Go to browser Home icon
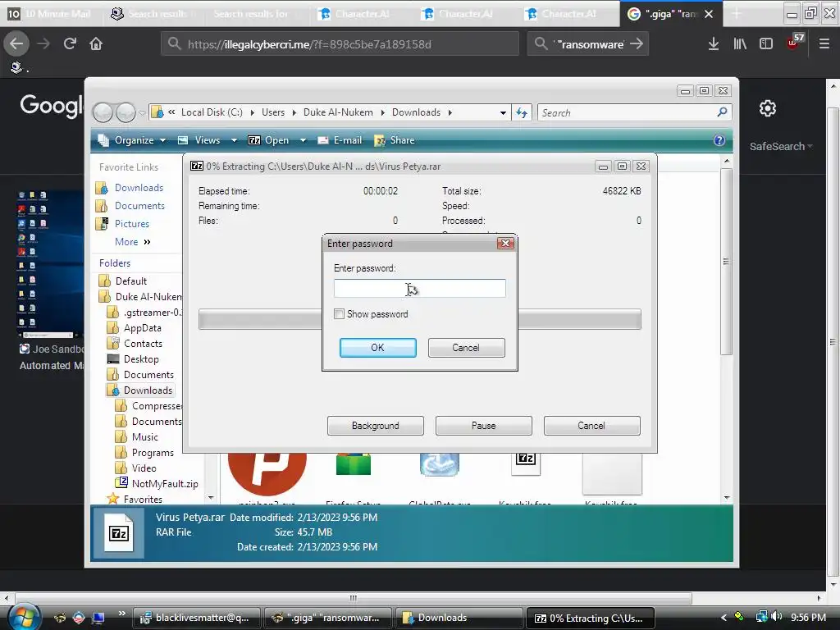840x630 pixels. [96, 43]
